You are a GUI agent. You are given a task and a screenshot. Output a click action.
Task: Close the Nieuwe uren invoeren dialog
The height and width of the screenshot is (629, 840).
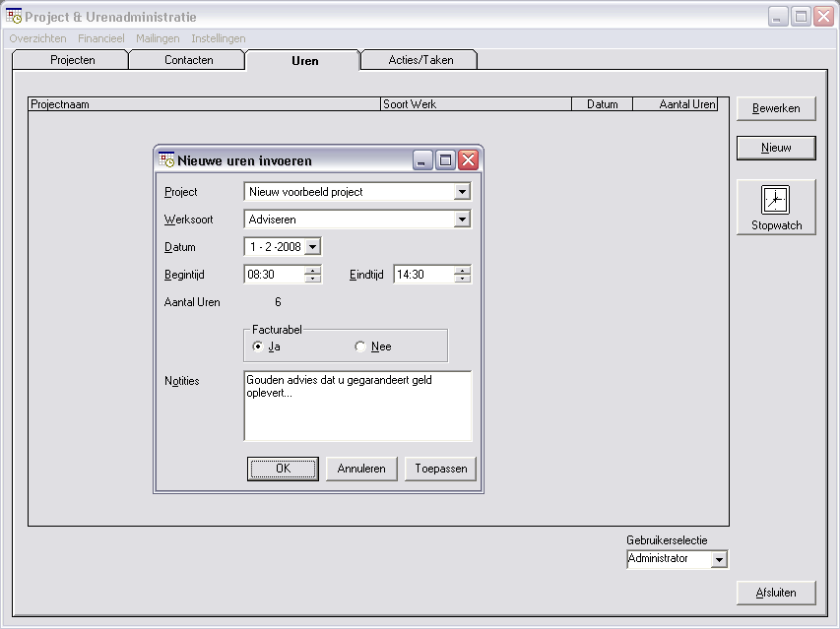[x=468, y=160]
